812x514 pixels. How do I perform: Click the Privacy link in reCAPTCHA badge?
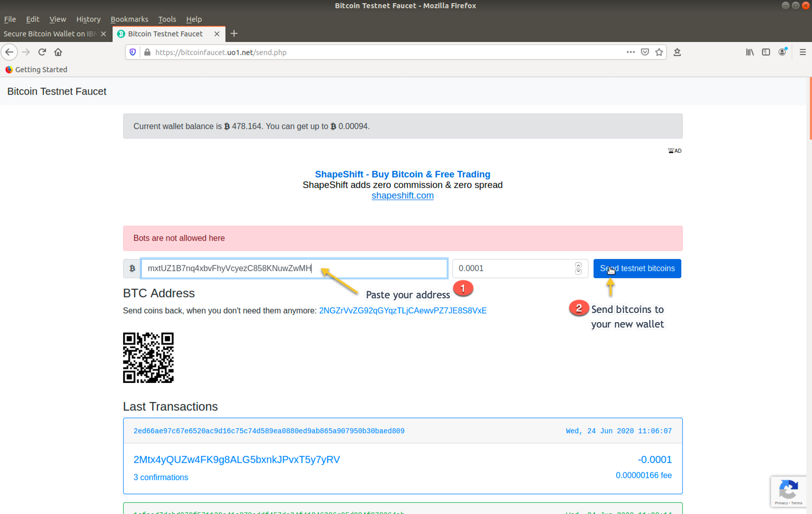click(x=781, y=503)
